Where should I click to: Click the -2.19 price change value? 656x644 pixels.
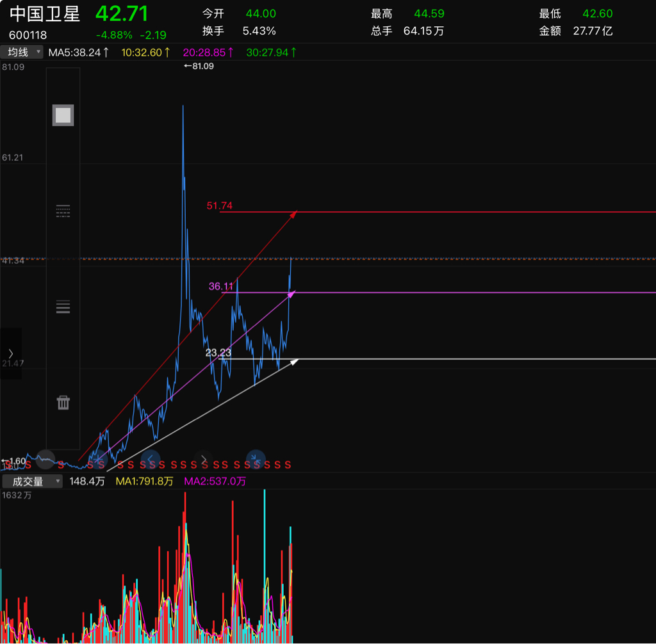pyautogui.click(x=153, y=35)
